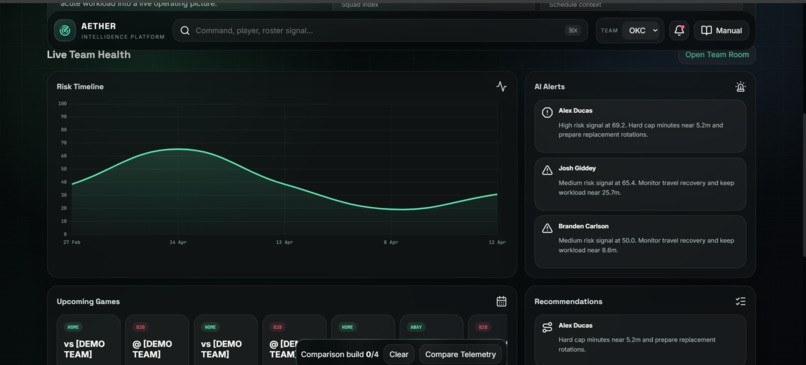Click the Live Team Health heading
Screen dimensions: 806x365
pos(88,54)
